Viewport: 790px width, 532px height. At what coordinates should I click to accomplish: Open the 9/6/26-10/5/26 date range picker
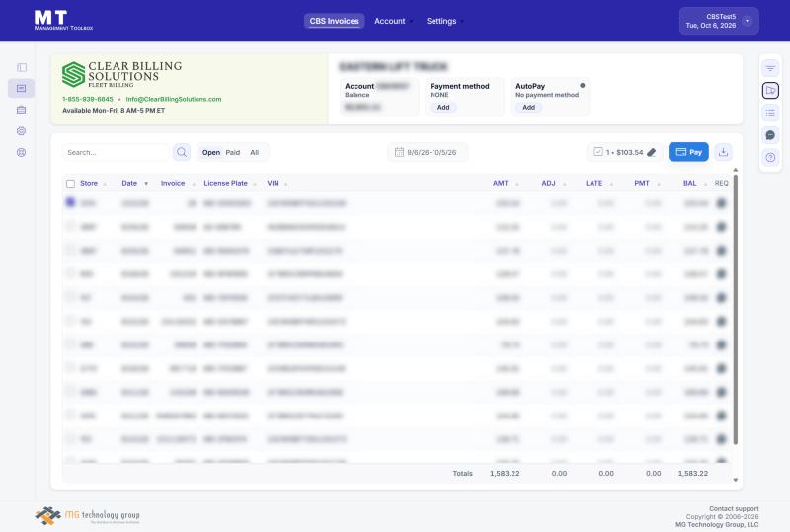pyautogui.click(x=428, y=152)
